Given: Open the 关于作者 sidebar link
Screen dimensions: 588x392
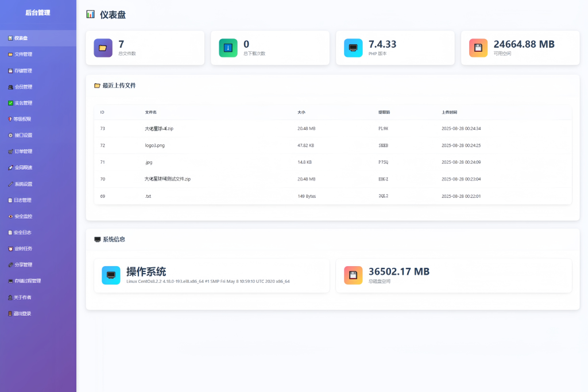Looking at the screenshot, I should tap(23, 298).
